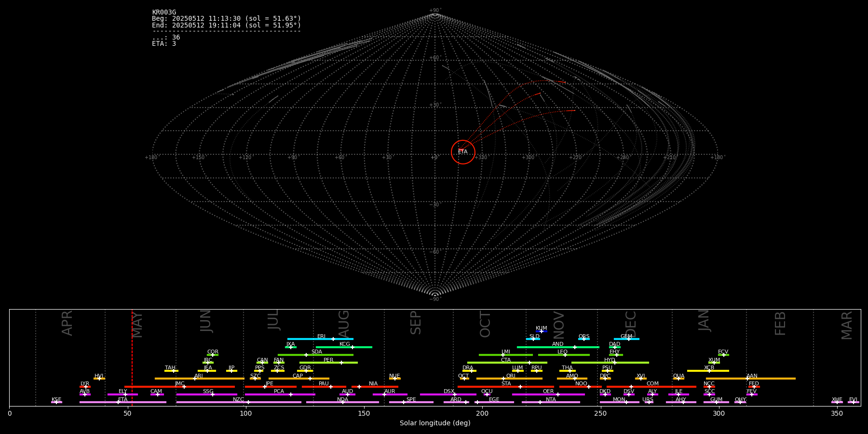Select the station title KR003G

pyautogui.click(x=164, y=13)
